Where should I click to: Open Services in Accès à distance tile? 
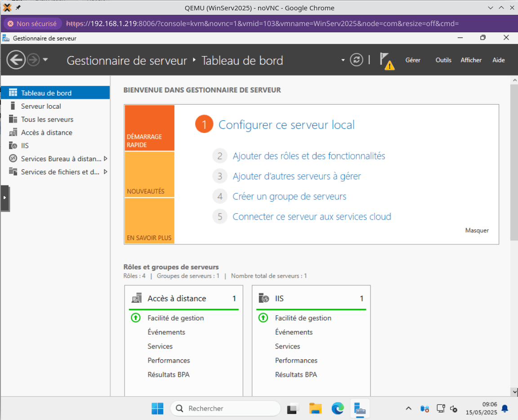pos(160,346)
